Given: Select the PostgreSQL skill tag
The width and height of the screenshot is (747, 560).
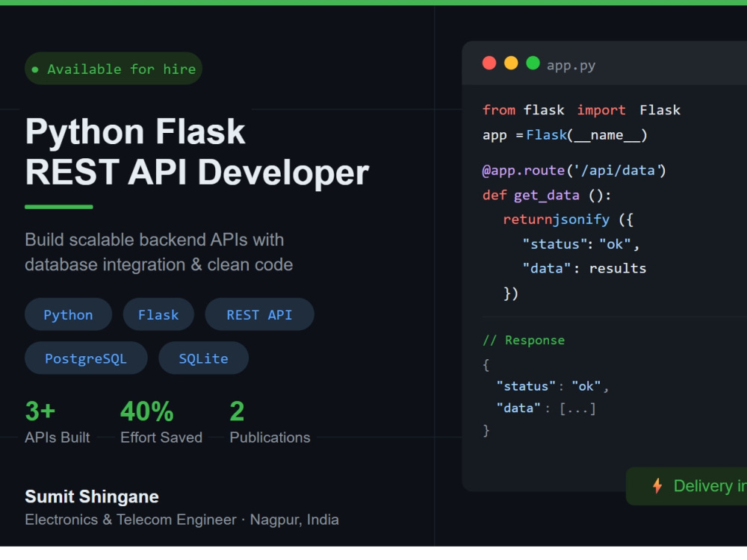Looking at the screenshot, I should (86, 358).
